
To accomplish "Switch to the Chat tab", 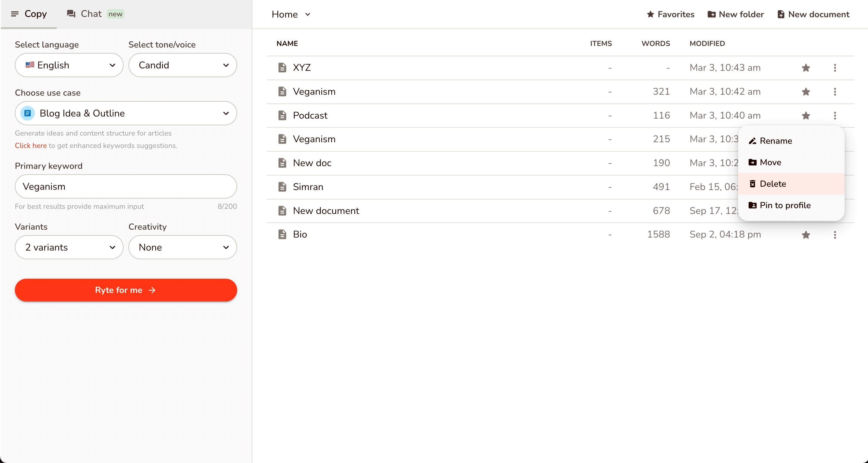I will [x=95, y=14].
